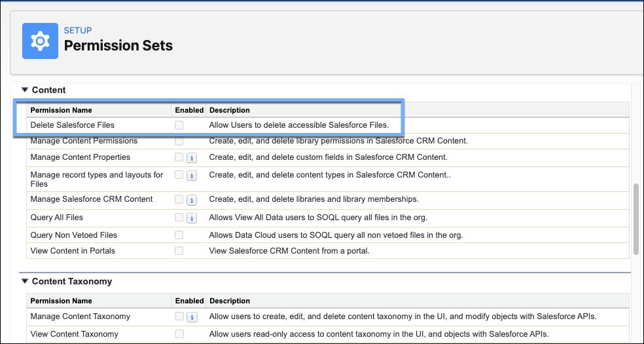This screenshot has height=344, width=644.
Task: Click the 'Query Non Vetoed Files' permission name
Action: point(73,235)
